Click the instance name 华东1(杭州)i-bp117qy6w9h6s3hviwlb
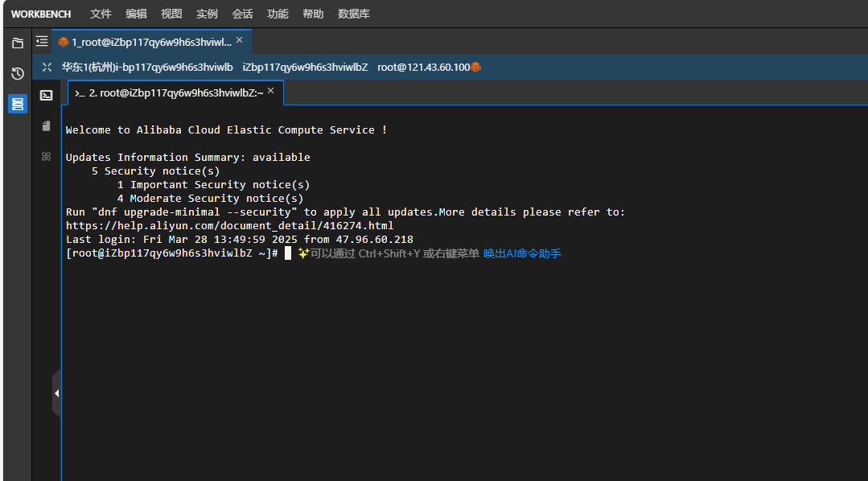This screenshot has height=481, width=868. (x=147, y=67)
